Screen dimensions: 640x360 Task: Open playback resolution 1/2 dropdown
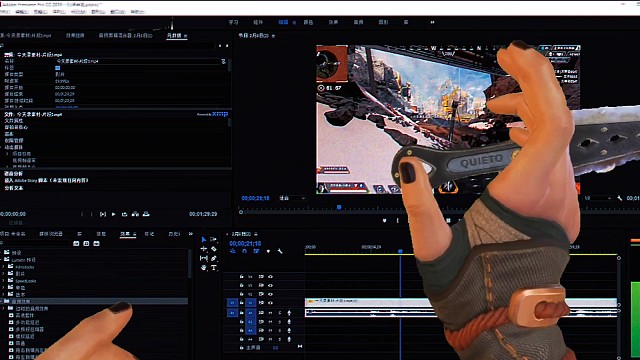(598, 198)
